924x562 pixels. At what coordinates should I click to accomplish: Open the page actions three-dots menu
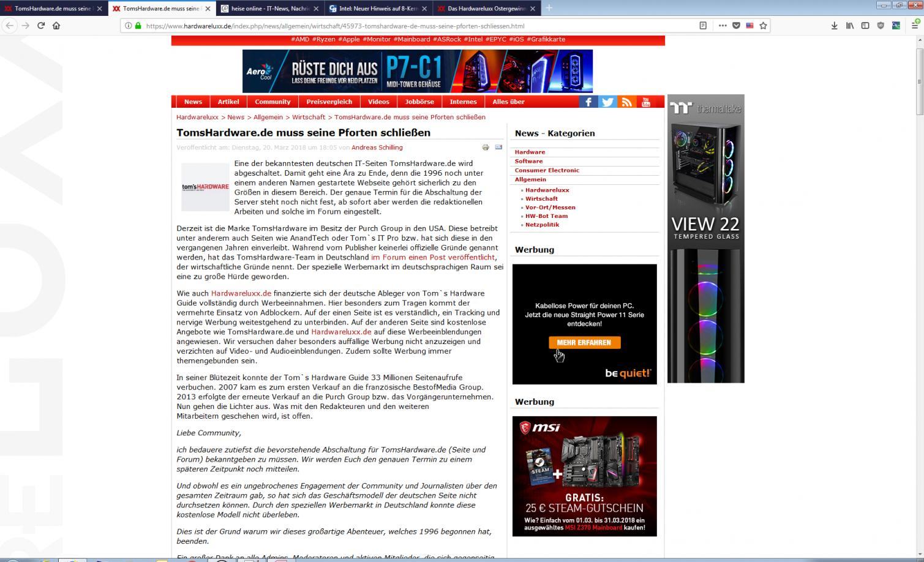click(x=723, y=26)
